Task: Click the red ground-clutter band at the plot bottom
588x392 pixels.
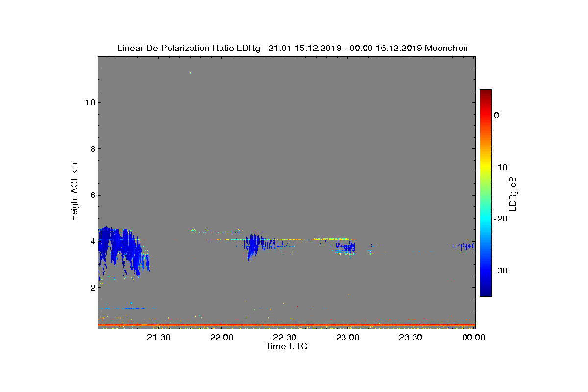Action: click(x=287, y=325)
